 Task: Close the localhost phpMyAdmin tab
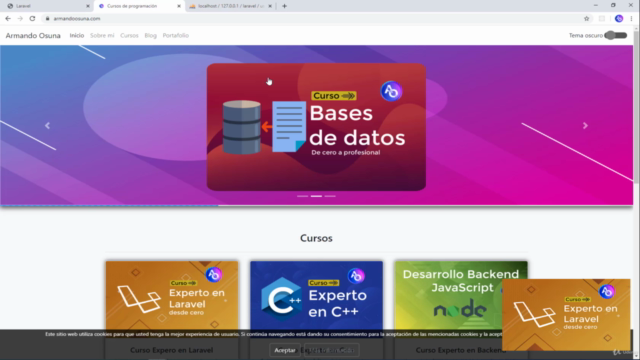[x=270, y=6]
